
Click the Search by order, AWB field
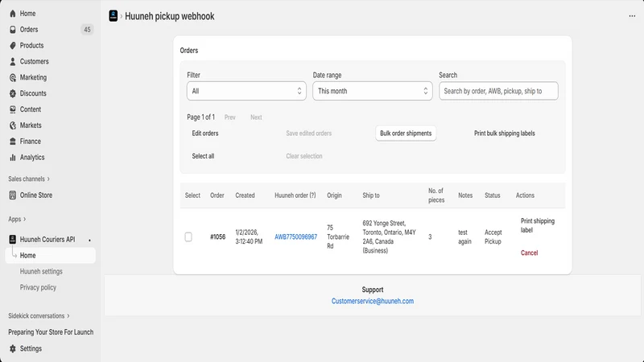click(498, 91)
